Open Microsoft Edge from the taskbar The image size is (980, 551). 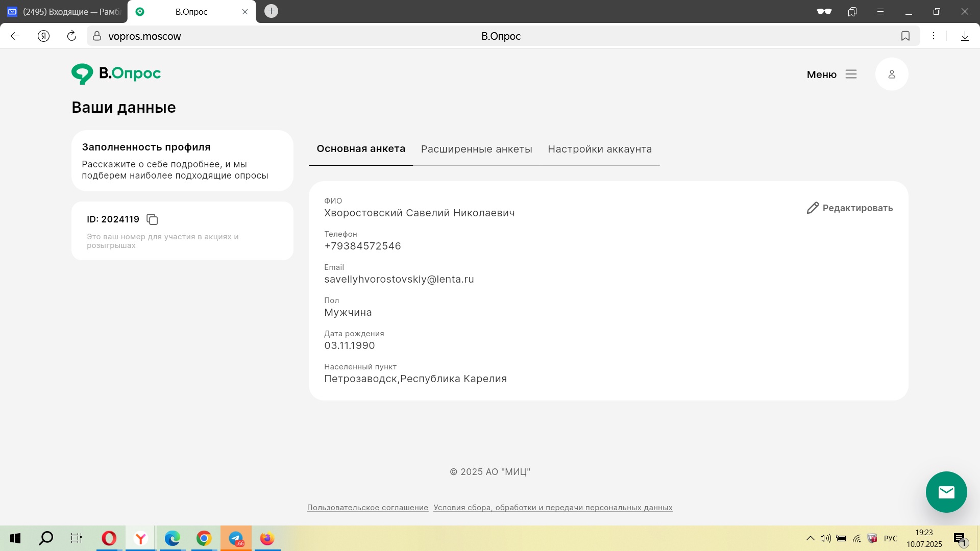pyautogui.click(x=172, y=538)
